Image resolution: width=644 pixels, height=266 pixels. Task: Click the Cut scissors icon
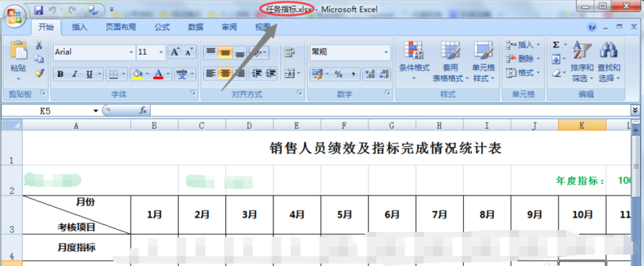pos(39,46)
